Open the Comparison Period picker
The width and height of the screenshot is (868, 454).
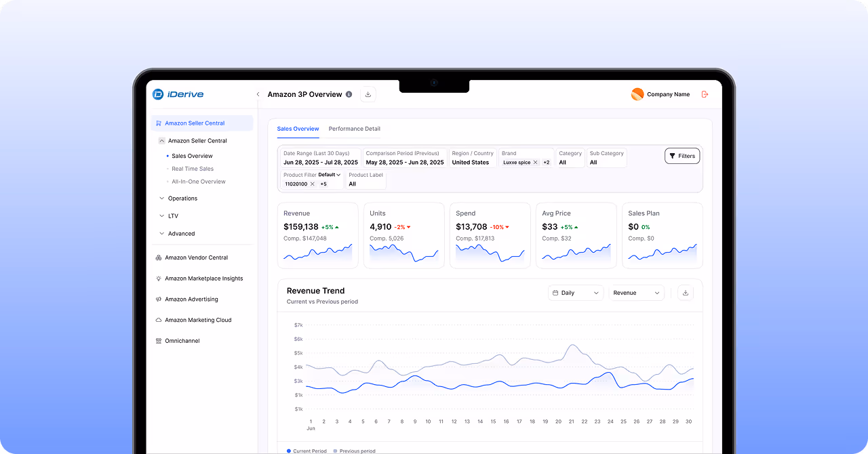[x=405, y=158]
